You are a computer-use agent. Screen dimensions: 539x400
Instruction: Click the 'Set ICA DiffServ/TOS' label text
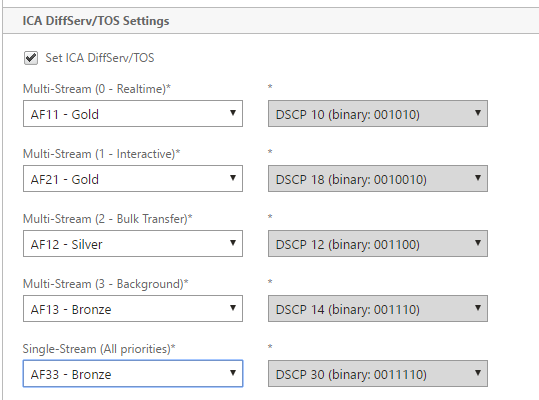coord(100,58)
